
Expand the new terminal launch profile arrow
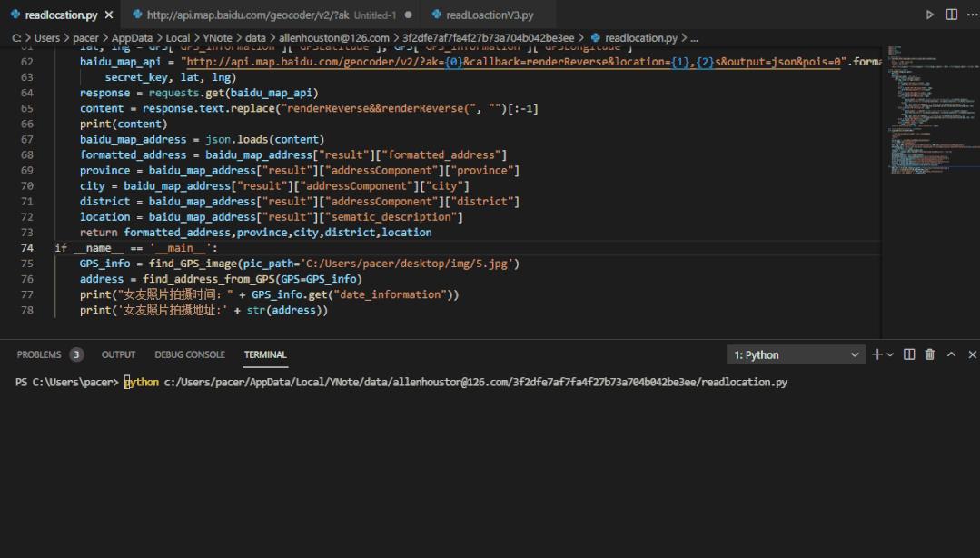(x=890, y=354)
